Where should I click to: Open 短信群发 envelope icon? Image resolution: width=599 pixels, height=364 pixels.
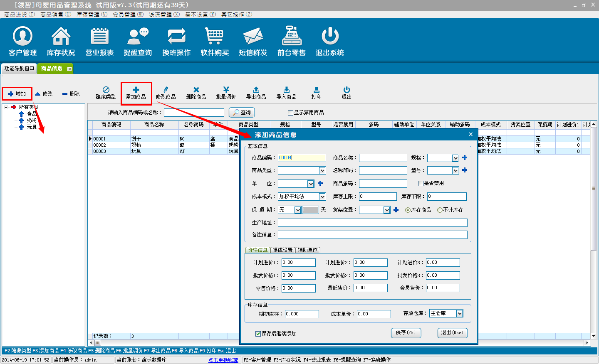(x=253, y=41)
